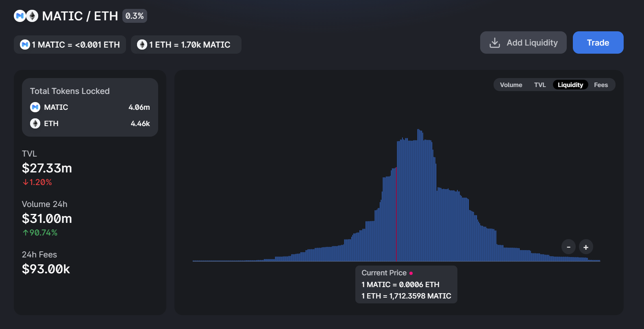Click the Current Price tooltip label
The height and width of the screenshot is (329, 644).
384,273
